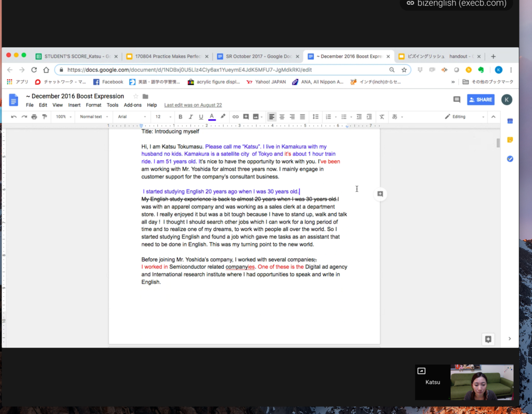Expand the Editing mode dropdown
The image size is (532, 414).
[x=465, y=117]
